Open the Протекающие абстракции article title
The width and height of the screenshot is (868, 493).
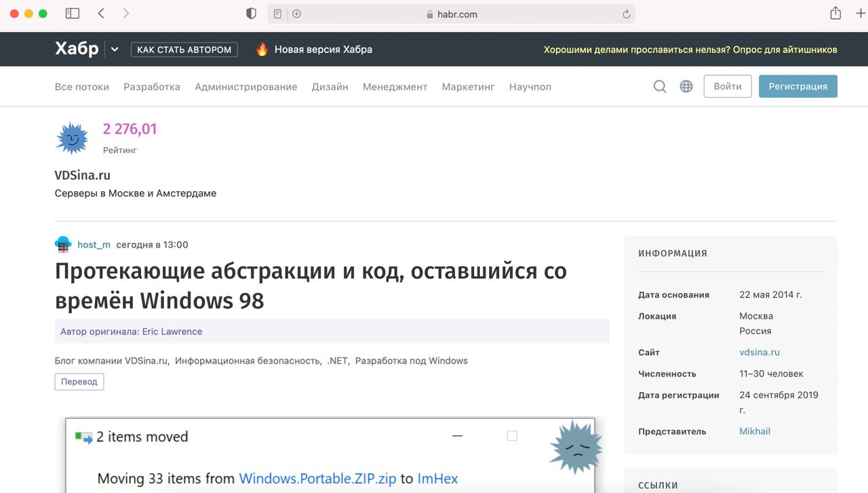[x=311, y=285]
